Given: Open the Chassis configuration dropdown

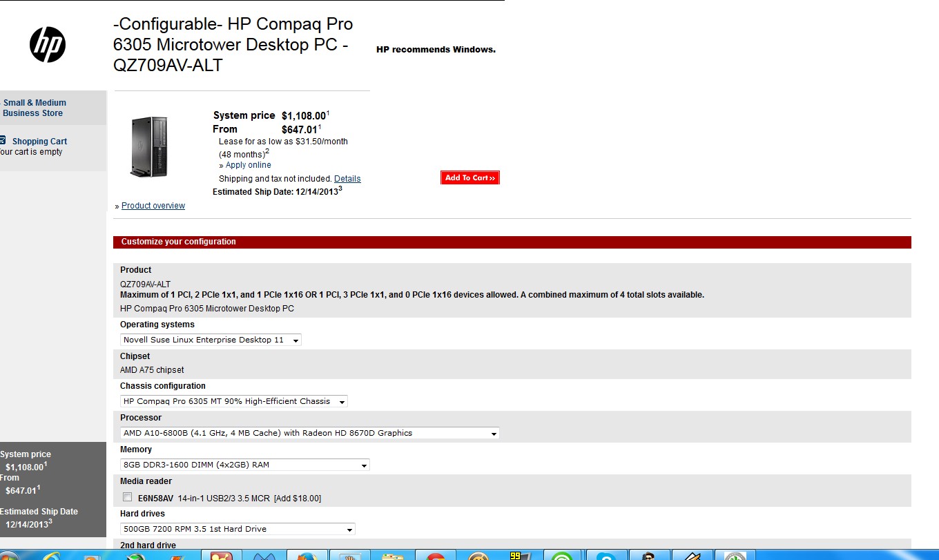Looking at the screenshot, I should click(234, 401).
